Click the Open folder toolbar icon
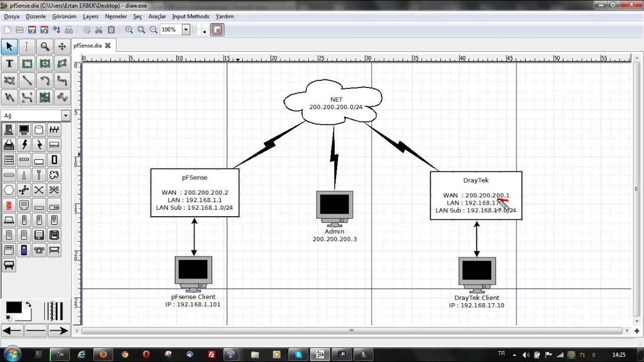The height and width of the screenshot is (362, 644). [20, 30]
